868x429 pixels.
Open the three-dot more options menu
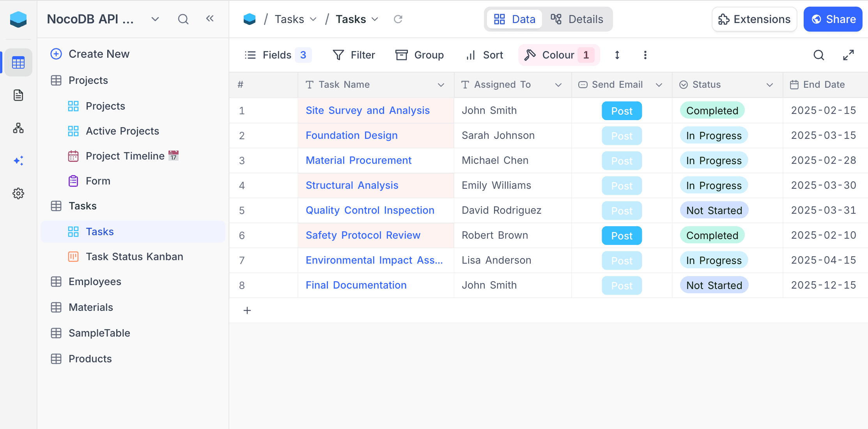point(645,55)
